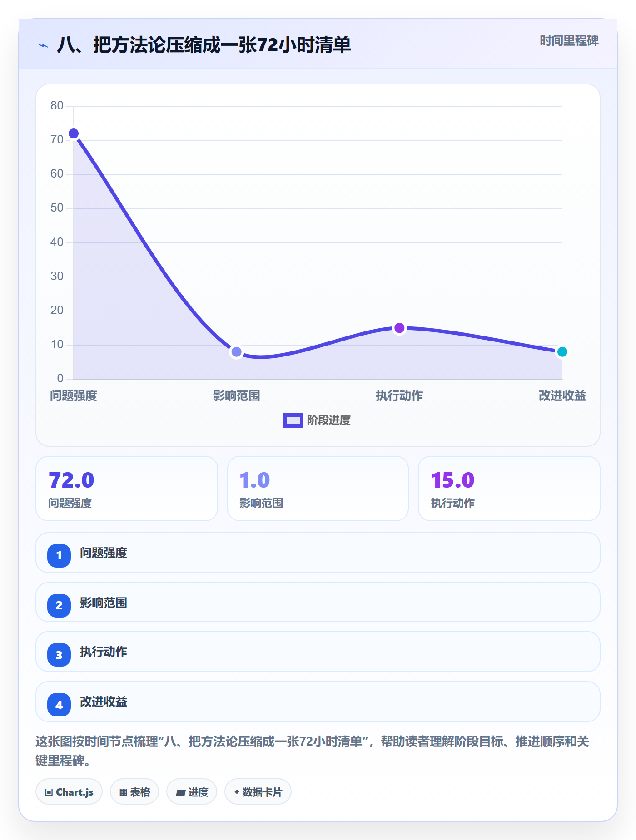The image size is (636, 840).
Task: Select the 1.0 影响范围 data card
Action: coord(318,489)
